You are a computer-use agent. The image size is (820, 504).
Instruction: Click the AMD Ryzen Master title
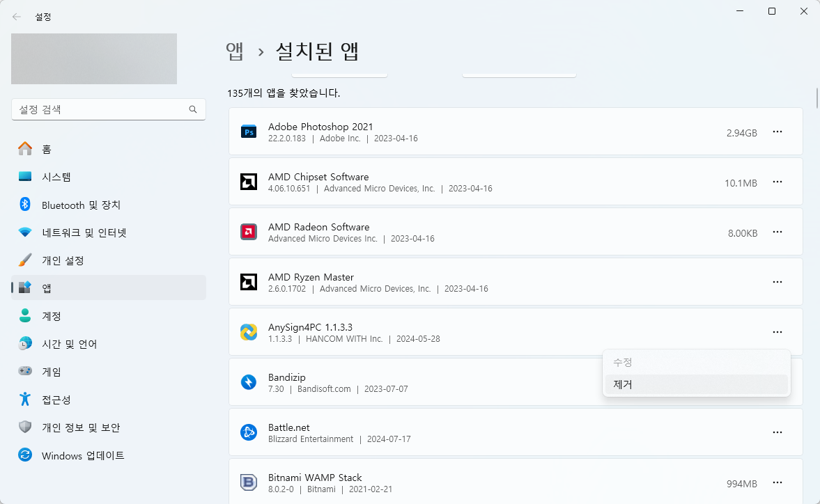click(x=311, y=277)
